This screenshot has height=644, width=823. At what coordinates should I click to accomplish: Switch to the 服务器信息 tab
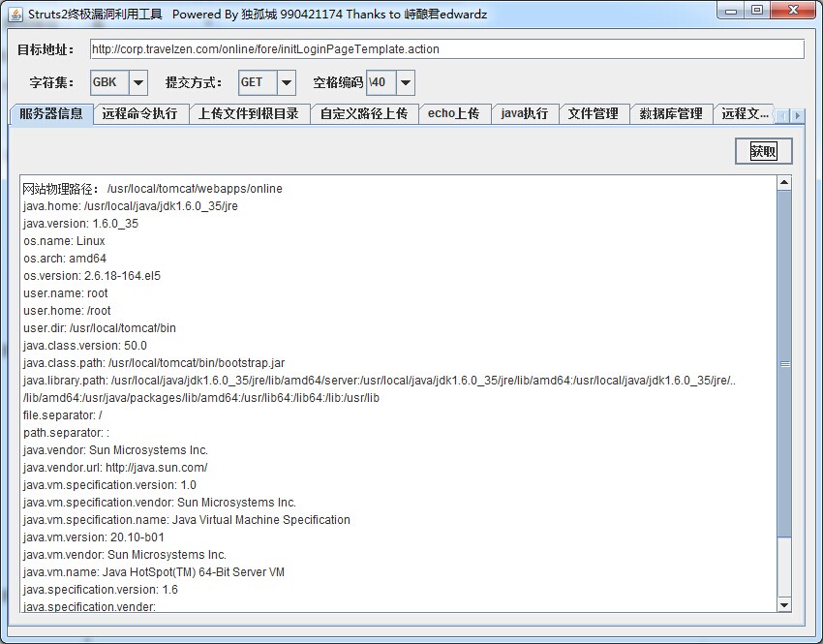(51, 114)
